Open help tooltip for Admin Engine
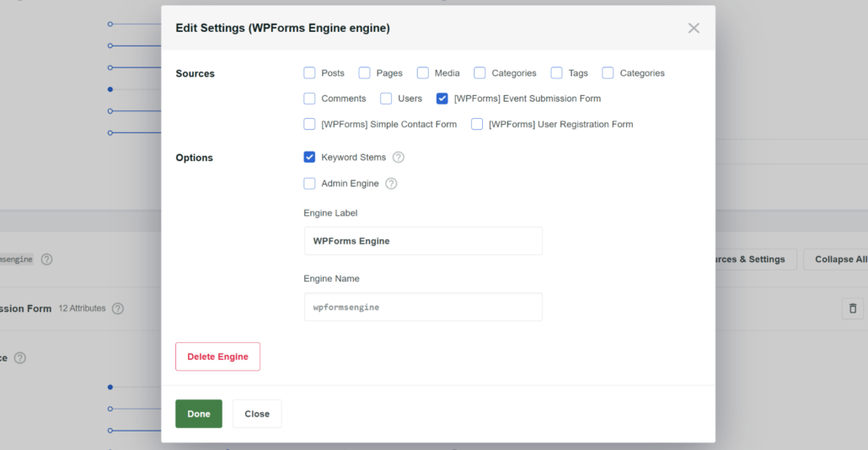 pos(391,183)
